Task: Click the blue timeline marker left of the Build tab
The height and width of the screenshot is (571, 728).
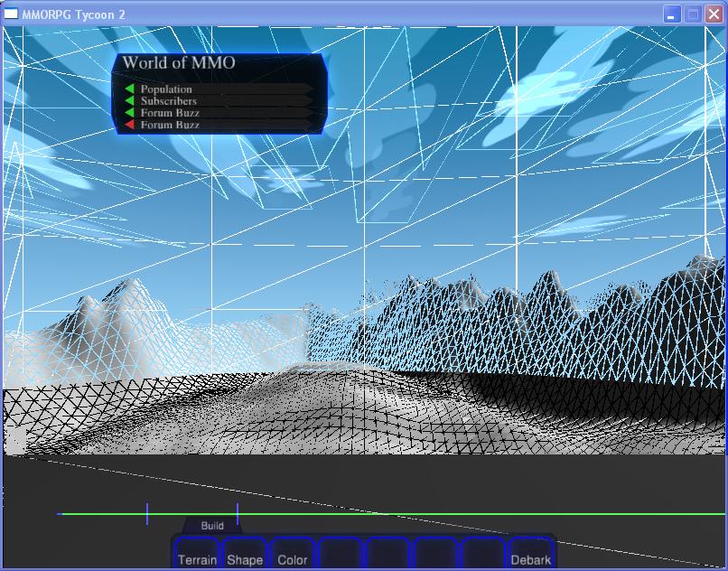Action: (147, 514)
